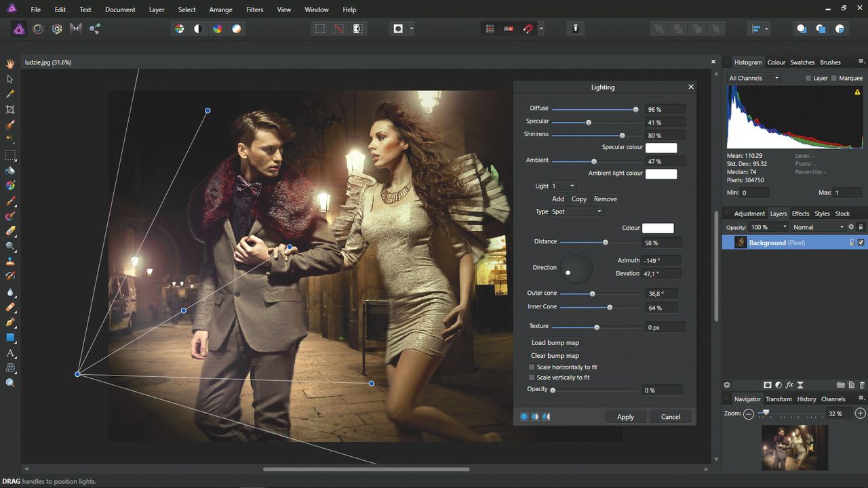This screenshot has width=868, height=488.
Task: Open the Histogram panel options menu
Action: point(861,62)
